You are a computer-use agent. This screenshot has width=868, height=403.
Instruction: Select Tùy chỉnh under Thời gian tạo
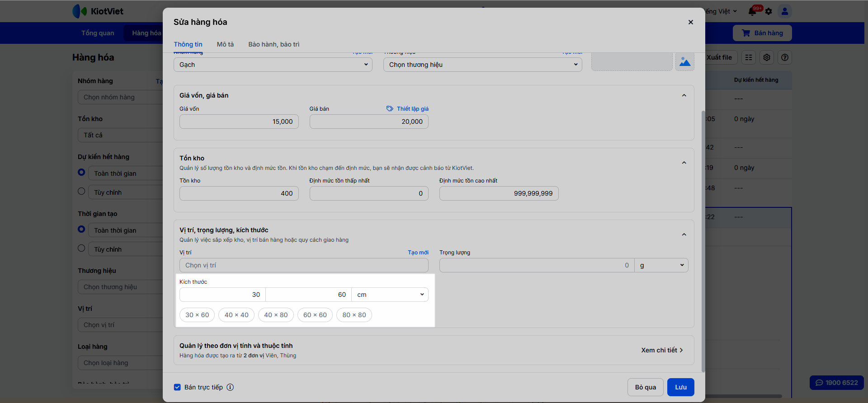click(x=81, y=248)
